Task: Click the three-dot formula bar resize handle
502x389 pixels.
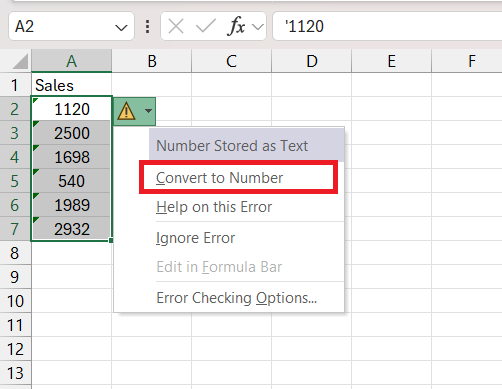Action: (x=147, y=26)
